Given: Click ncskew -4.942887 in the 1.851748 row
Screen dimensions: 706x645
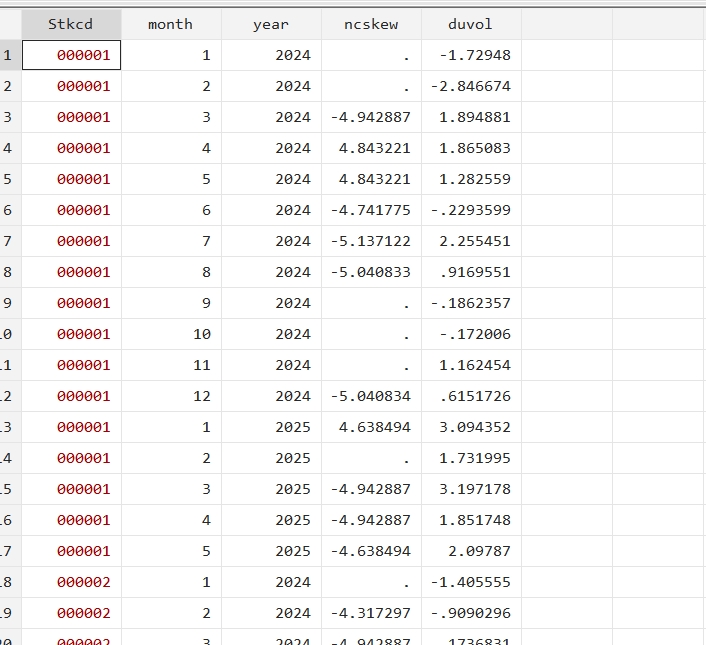Looking at the screenshot, I should 371,520.
